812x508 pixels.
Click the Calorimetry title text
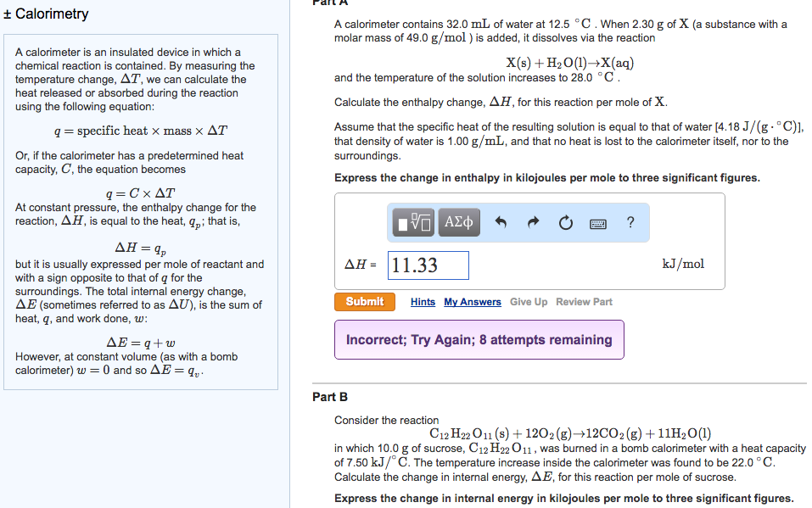point(53,14)
